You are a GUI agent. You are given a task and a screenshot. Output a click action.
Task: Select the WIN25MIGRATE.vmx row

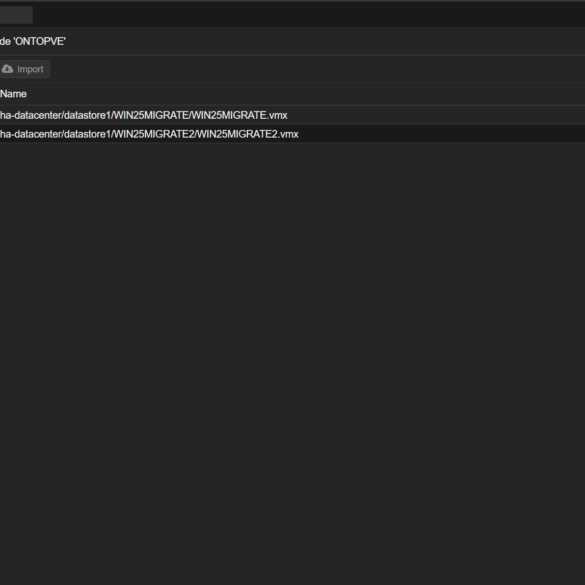pyautogui.click(x=292, y=115)
